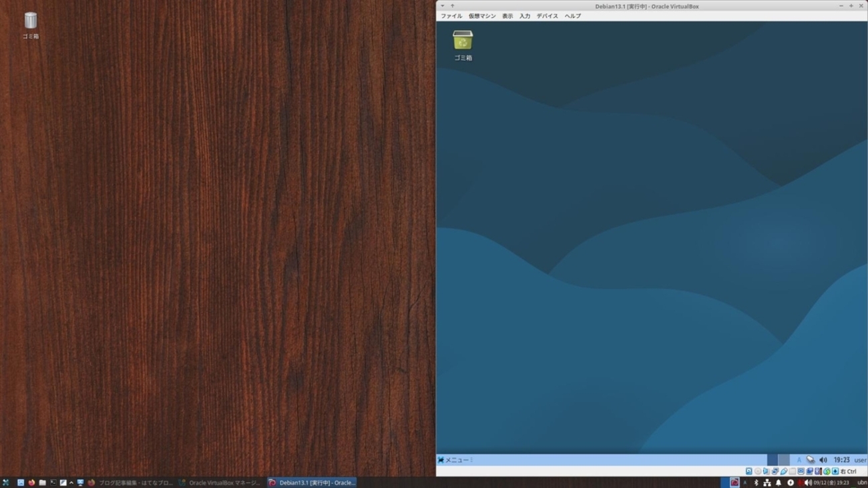Minimize the Debian13.1 VirtualBox window
The width and height of the screenshot is (868, 488).
[x=841, y=6]
